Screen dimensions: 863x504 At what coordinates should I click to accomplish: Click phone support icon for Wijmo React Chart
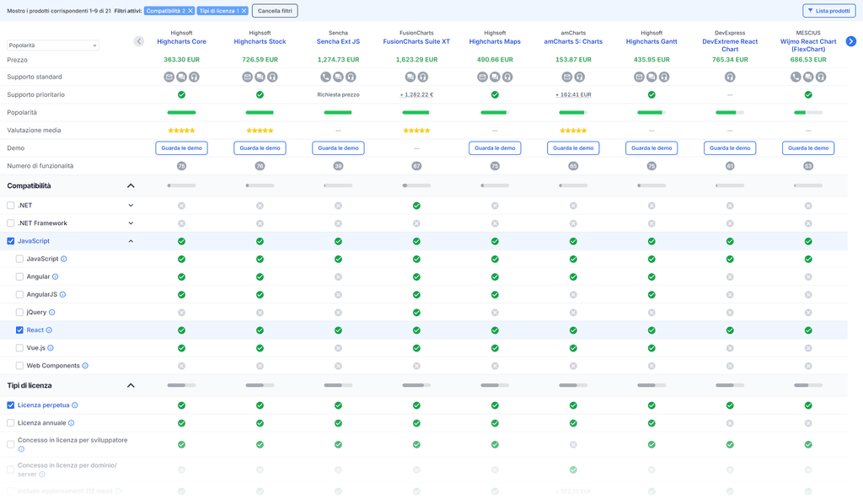click(796, 77)
